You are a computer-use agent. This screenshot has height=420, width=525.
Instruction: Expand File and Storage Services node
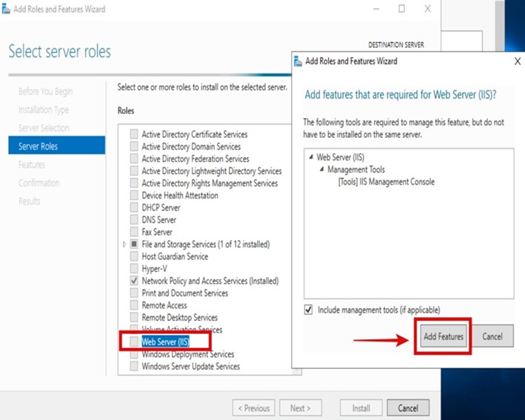click(x=124, y=244)
